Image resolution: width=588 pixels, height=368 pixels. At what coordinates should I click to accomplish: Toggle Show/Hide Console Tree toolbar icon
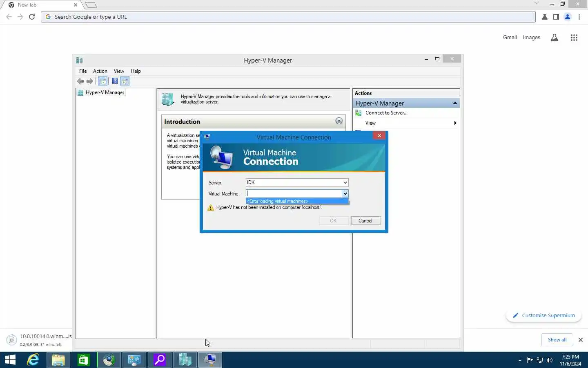103,81
